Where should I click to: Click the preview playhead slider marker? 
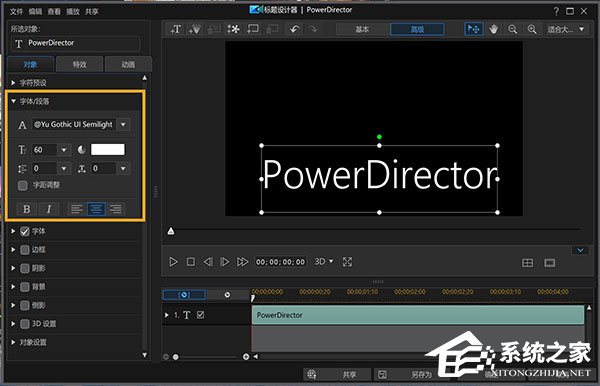pyautogui.click(x=171, y=231)
